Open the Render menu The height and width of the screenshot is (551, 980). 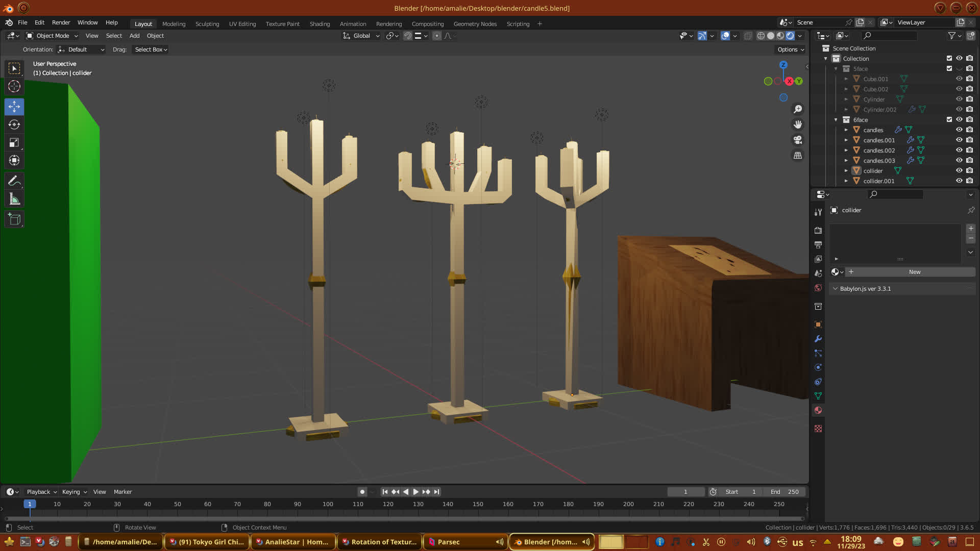tap(61, 22)
